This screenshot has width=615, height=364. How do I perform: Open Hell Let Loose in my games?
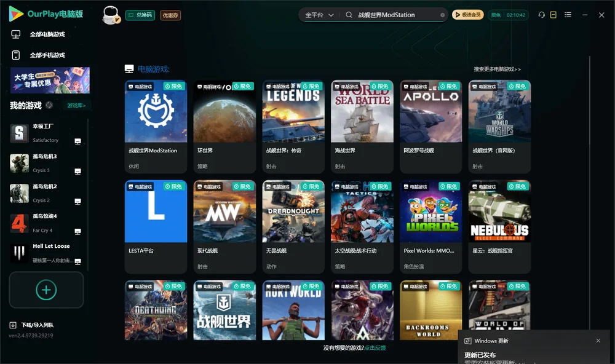click(x=46, y=253)
